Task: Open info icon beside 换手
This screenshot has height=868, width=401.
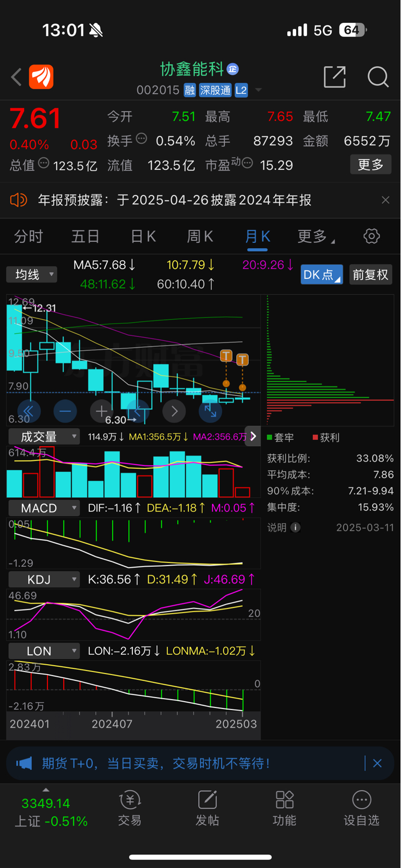Action: click(141, 139)
